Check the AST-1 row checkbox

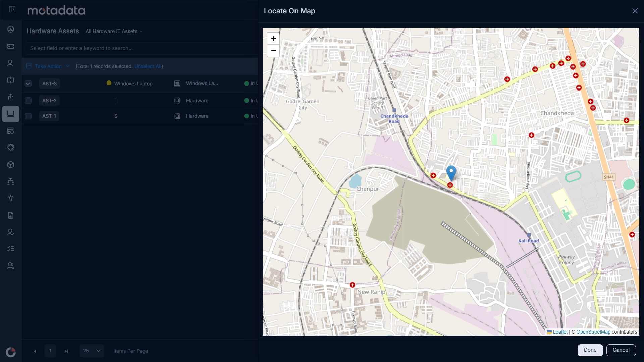click(x=28, y=116)
